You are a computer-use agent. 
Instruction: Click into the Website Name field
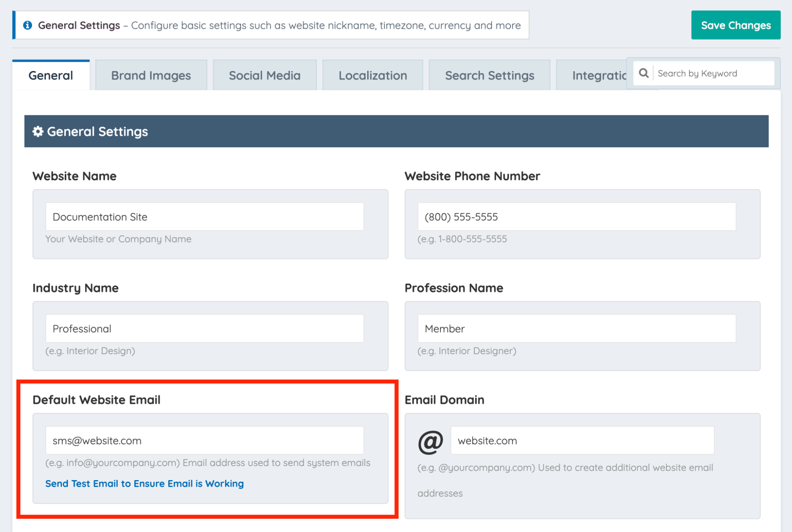coord(204,217)
